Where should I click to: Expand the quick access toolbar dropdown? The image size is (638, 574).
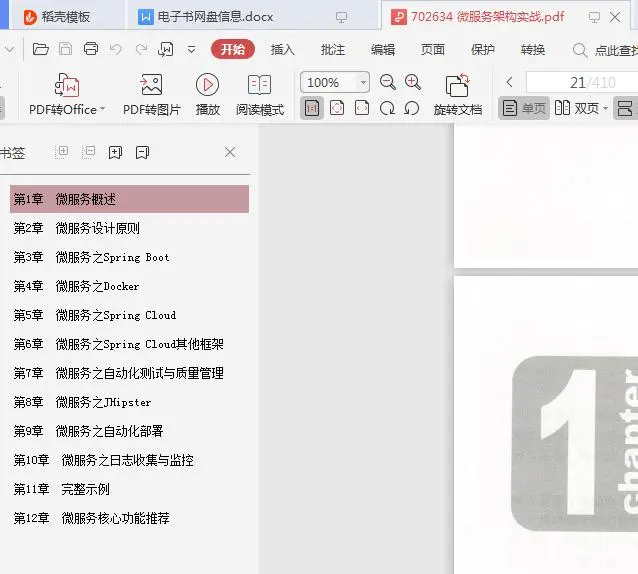pyautogui.click(x=191, y=50)
